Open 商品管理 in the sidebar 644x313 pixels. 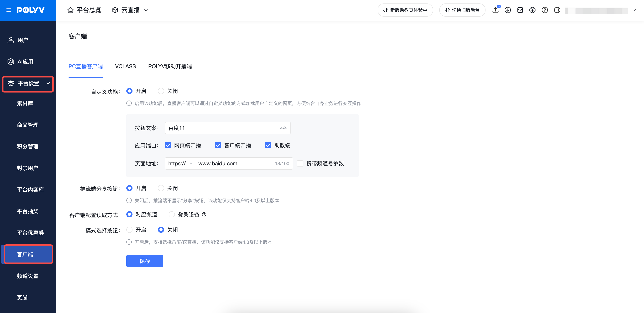[x=28, y=125]
